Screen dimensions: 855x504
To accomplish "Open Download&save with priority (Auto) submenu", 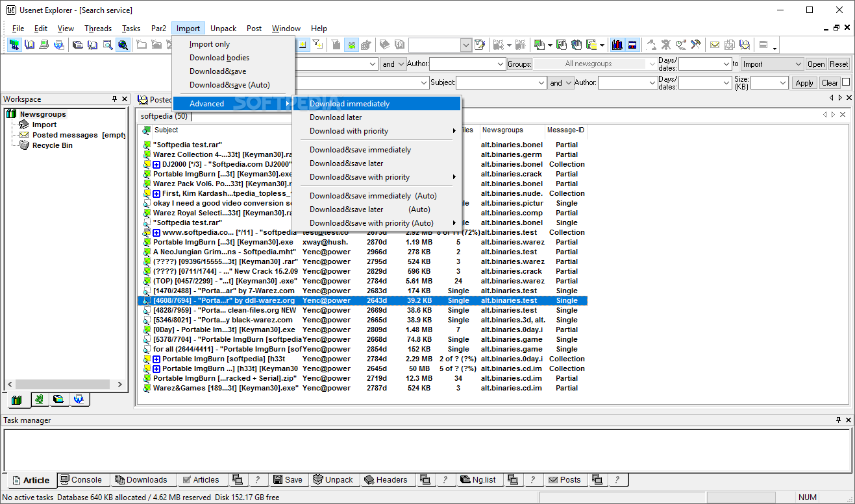I will point(377,223).
